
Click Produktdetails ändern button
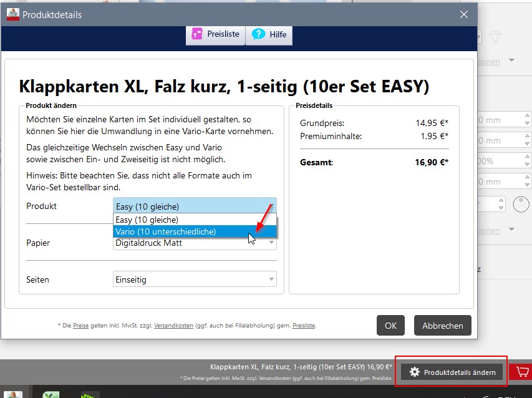pos(452,372)
